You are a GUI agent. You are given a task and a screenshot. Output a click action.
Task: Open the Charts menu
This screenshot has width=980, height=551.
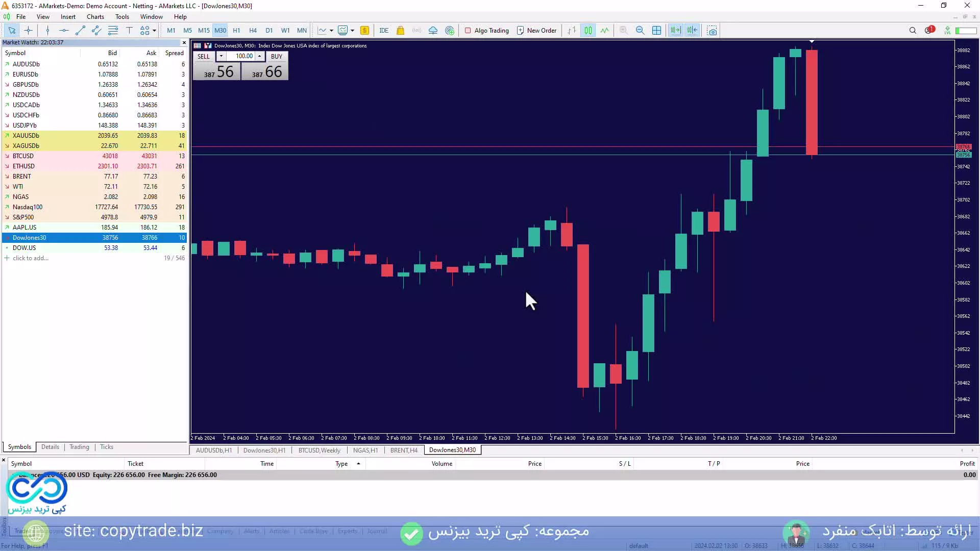95,17
